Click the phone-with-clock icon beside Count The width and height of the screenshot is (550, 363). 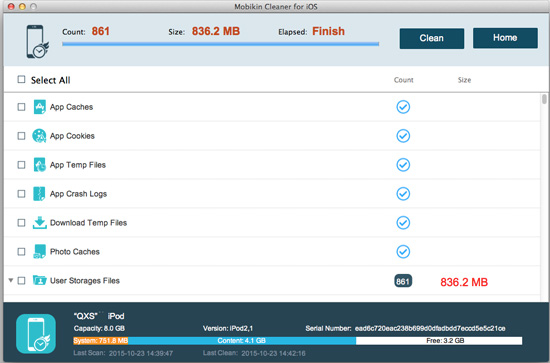[x=38, y=41]
